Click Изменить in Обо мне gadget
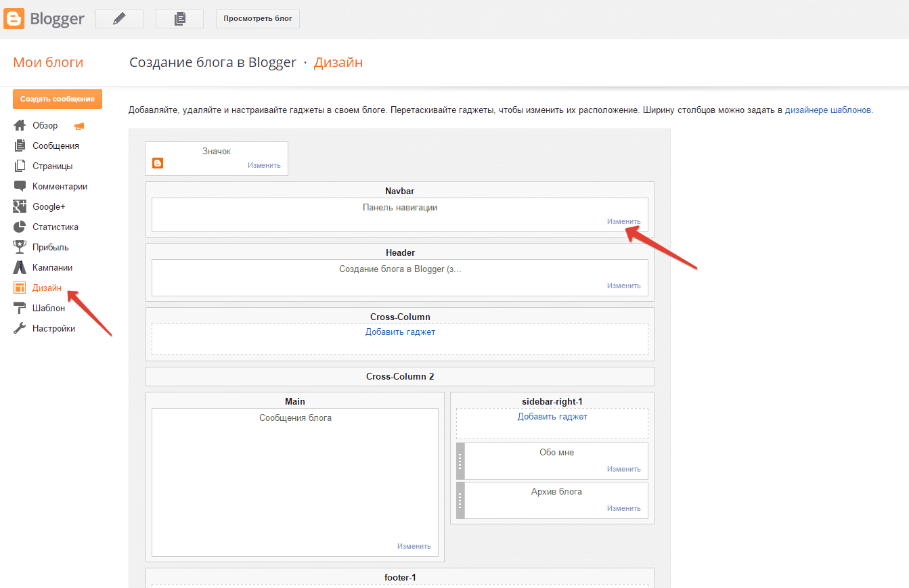909x588 pixels. click(623, 469)
